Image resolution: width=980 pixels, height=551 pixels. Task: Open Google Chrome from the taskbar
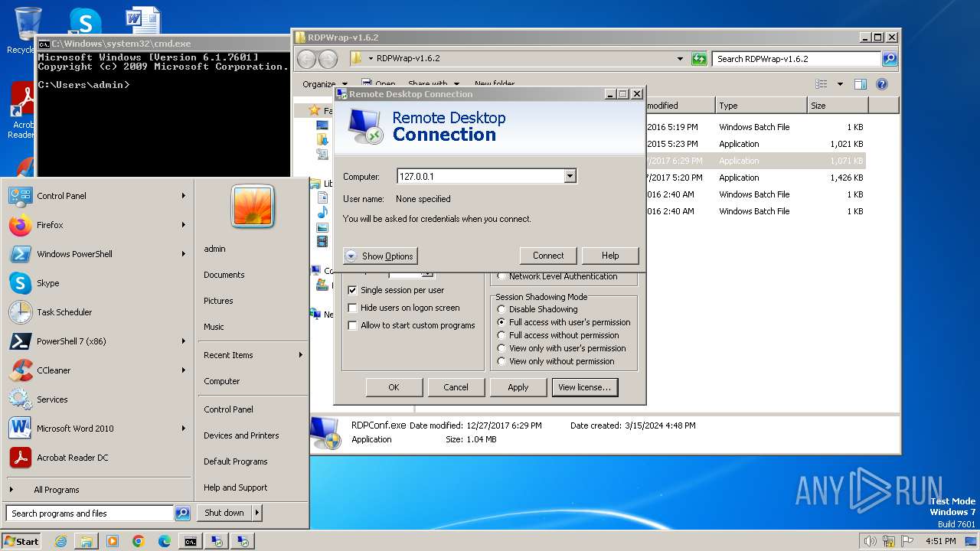139,541
